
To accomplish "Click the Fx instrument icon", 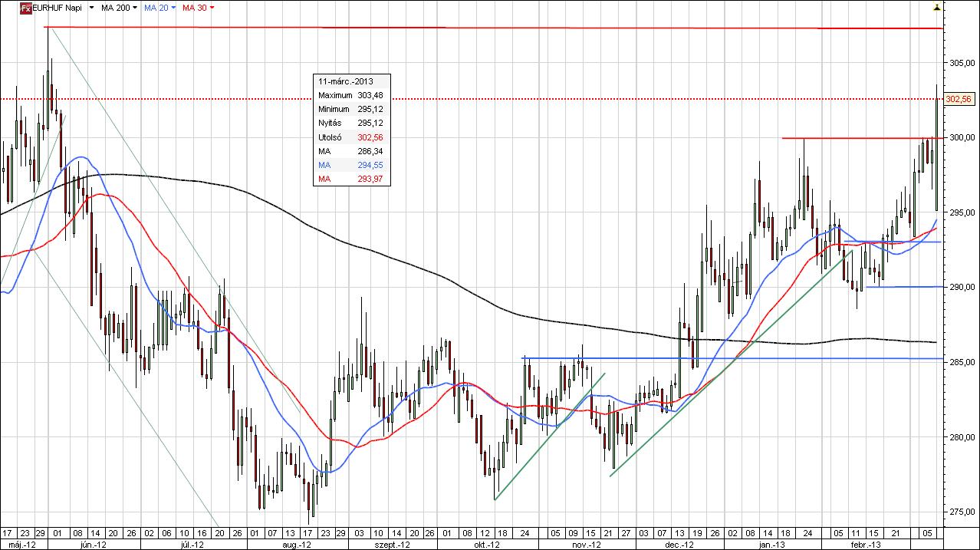I will coord(25,8).
